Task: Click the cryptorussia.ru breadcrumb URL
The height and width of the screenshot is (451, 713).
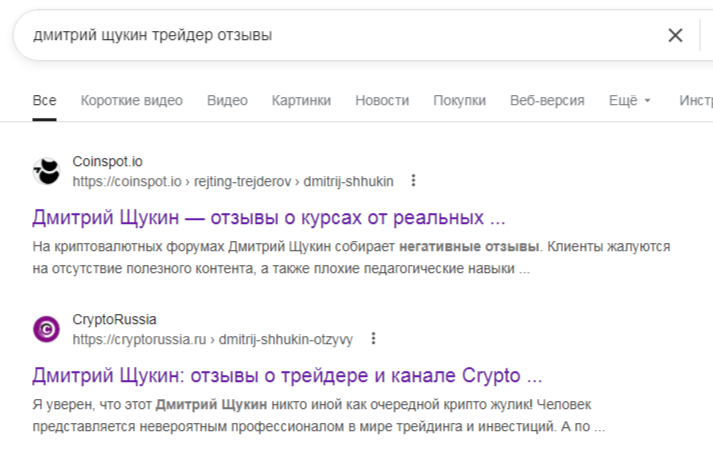Action: pos(212,339)
